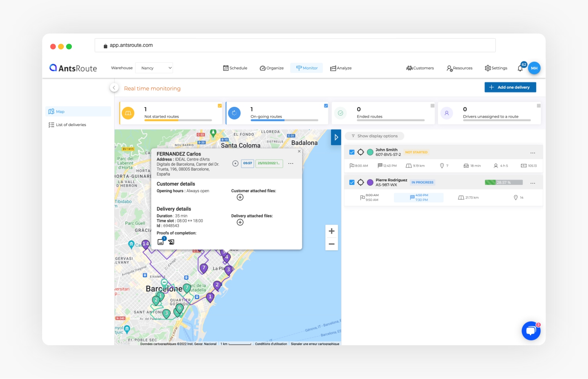588x379 pixels.
Task: Toggle the Not started routes checkbox
Action: click(220, 106)
